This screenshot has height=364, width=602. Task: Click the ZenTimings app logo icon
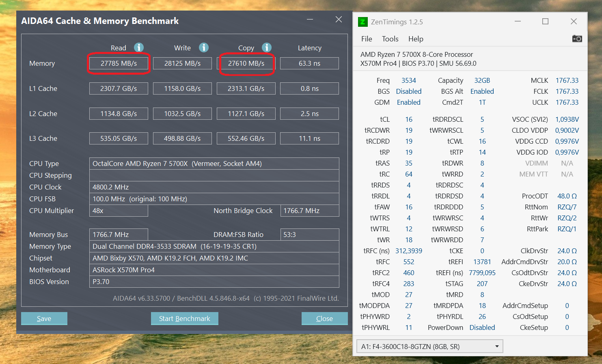(x=362, y=22)
